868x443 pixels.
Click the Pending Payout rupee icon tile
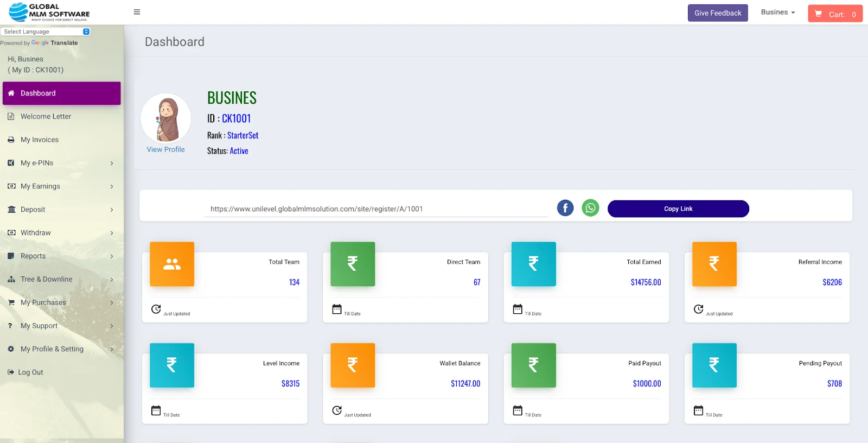point(714,365)
